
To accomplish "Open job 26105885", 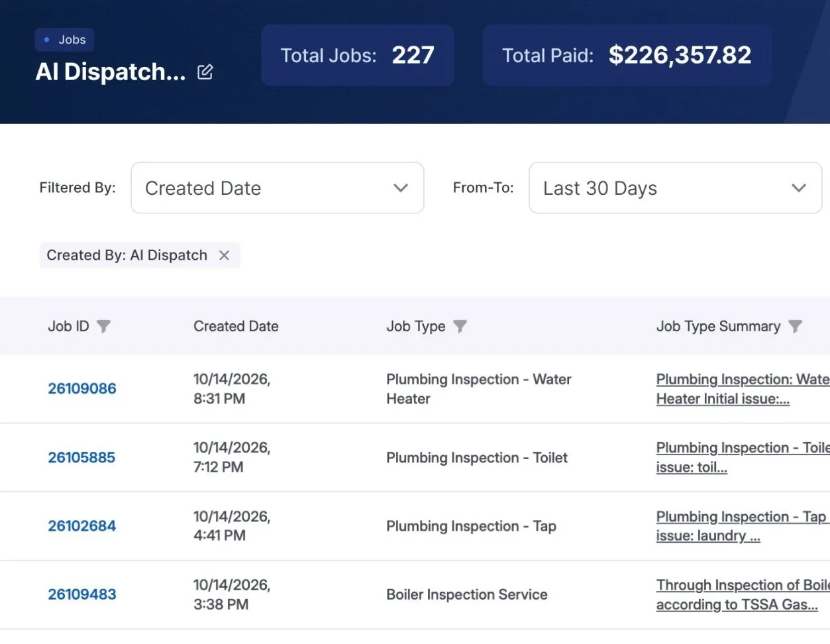I will [81, 458].
